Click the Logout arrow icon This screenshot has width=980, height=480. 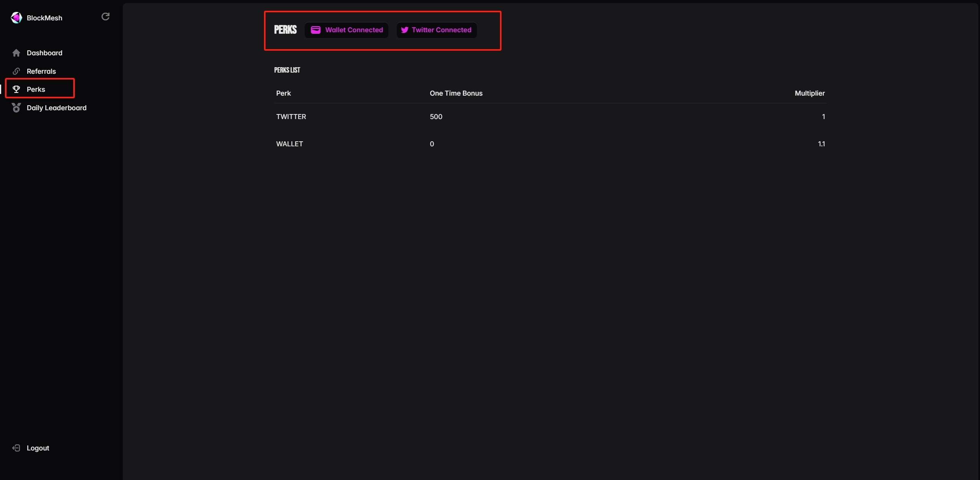click(x=16, y=448)
